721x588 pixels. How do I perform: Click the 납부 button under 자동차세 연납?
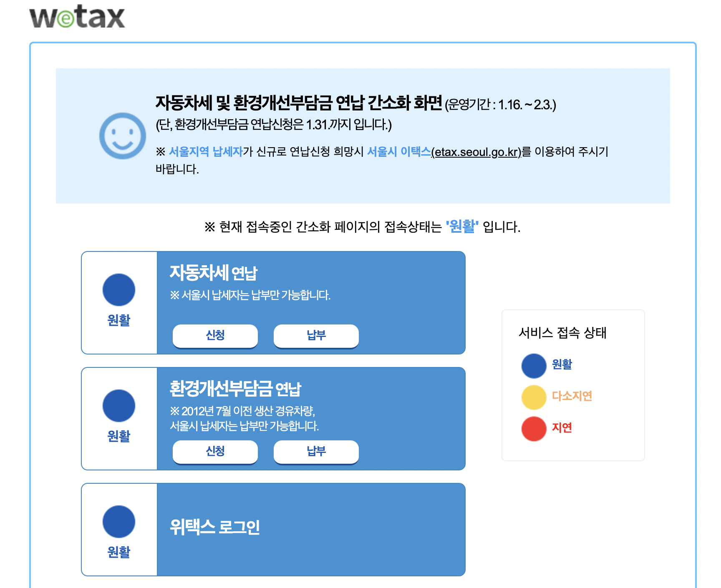pos(316,336)
